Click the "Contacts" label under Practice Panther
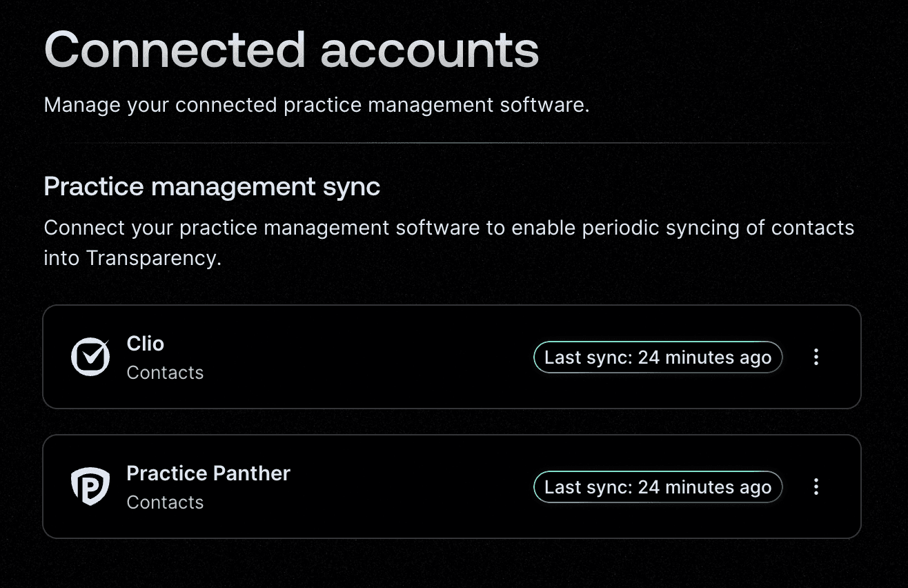The width and height of the screenshot is (908, 588). (165, 502)
